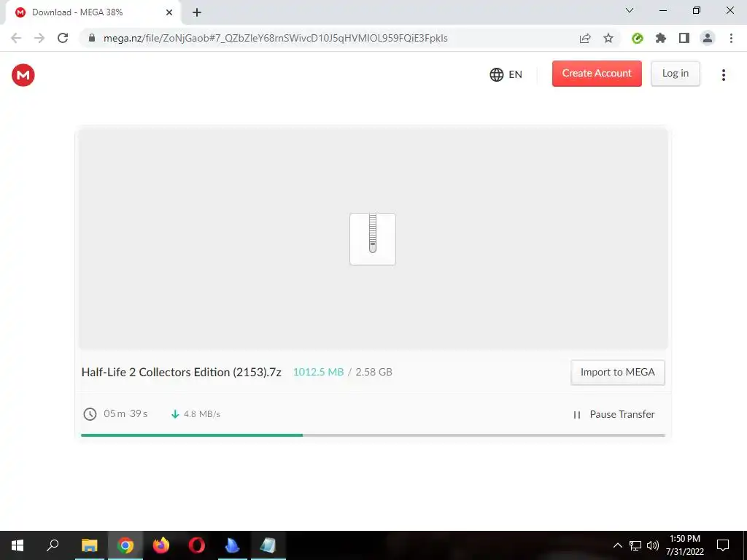Click the MEGA logo icon
Viewport: 747px width, 560px height.
tap(23, 75)
